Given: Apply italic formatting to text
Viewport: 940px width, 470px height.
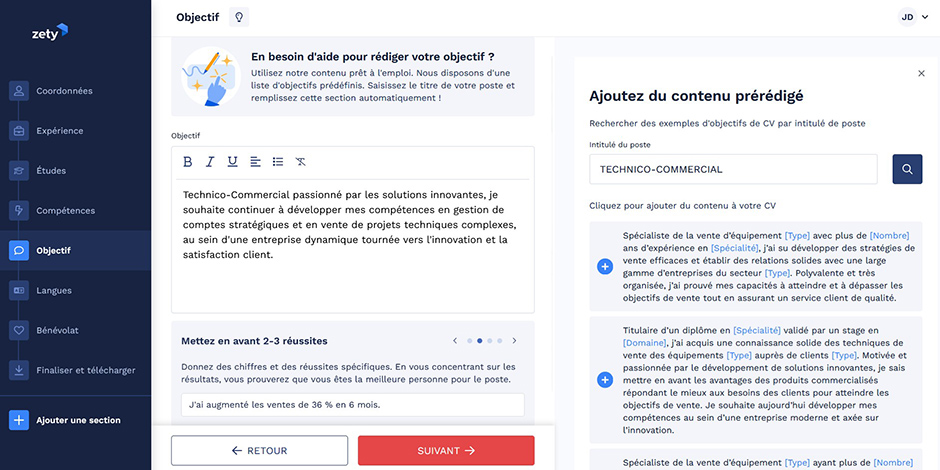Looking at the screenshot, I should click(210, 162).
